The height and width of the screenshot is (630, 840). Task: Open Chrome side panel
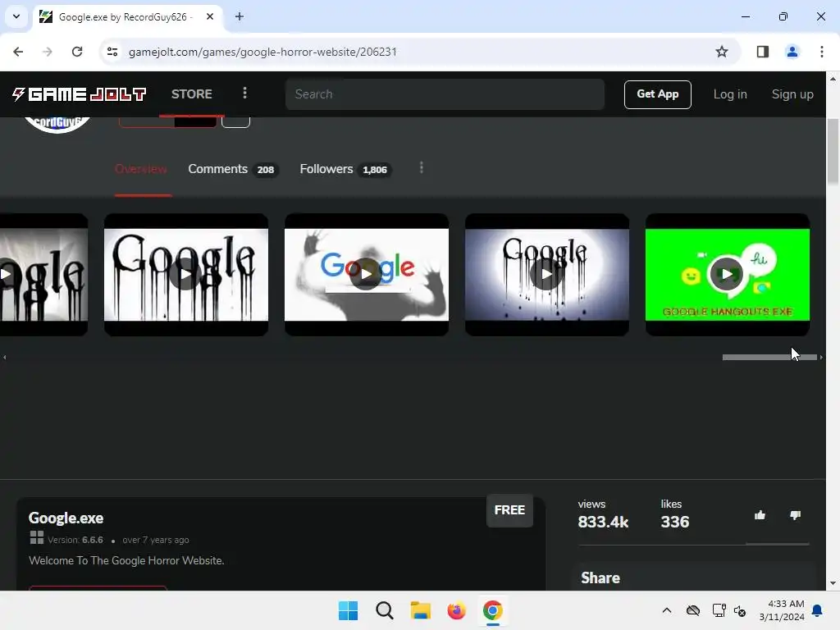click(762, 52)
